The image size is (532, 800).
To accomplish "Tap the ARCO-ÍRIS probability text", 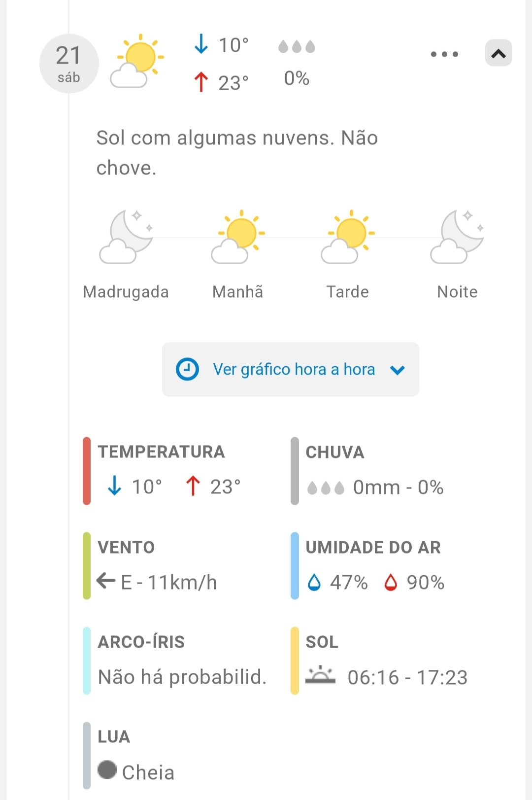I will coord(182,677).
